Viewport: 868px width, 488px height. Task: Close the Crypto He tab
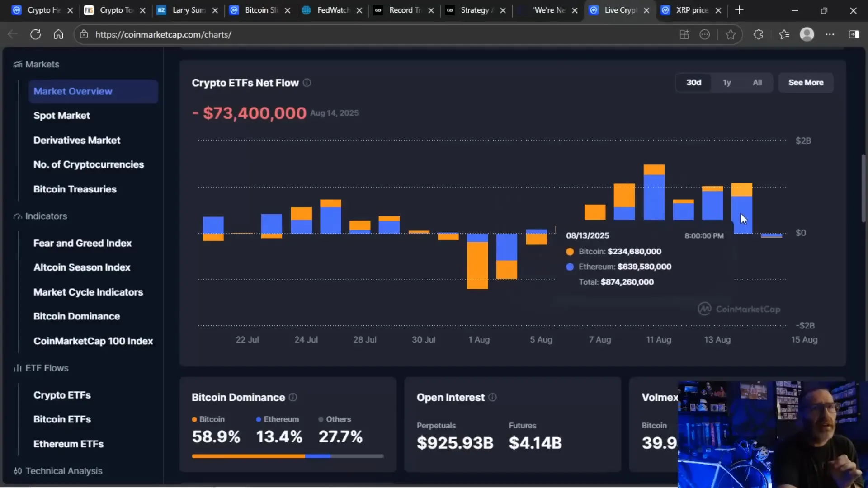(70, 10)
